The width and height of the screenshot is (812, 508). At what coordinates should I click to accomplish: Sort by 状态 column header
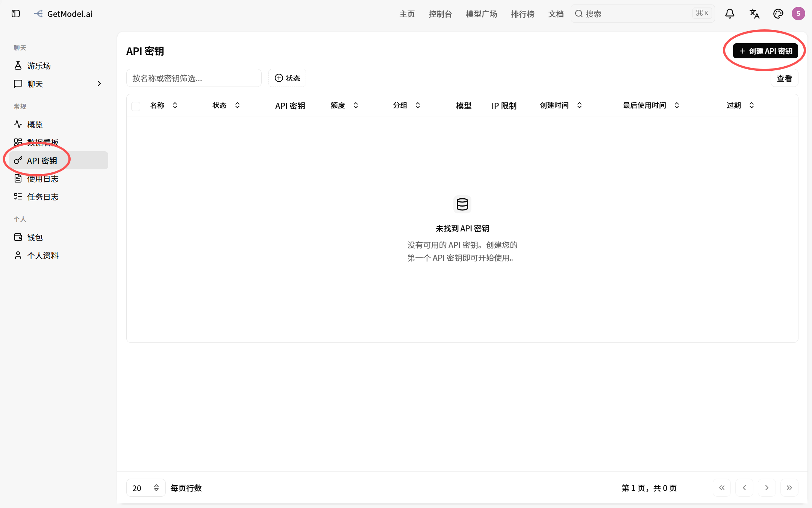click(x=226, y=105)
